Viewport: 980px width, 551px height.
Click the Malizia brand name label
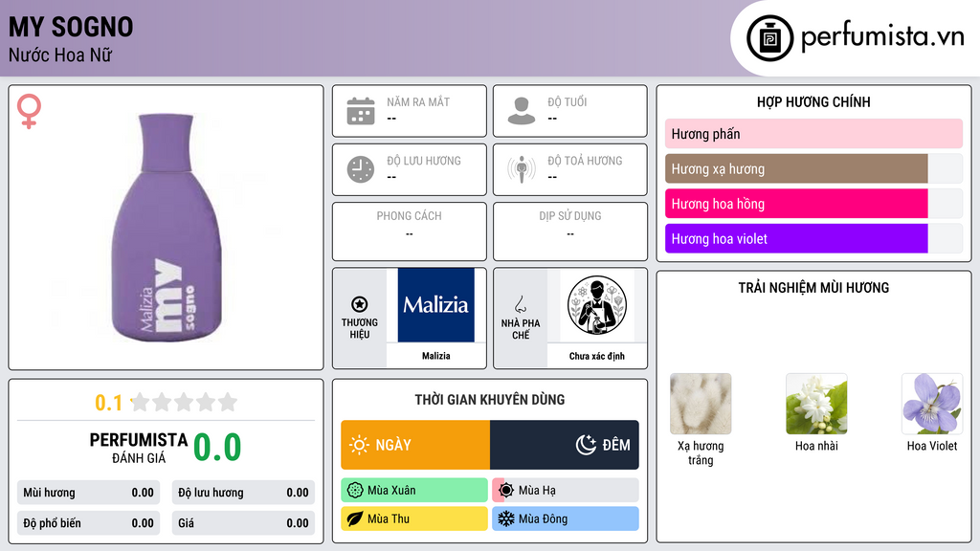click(436, 356)
